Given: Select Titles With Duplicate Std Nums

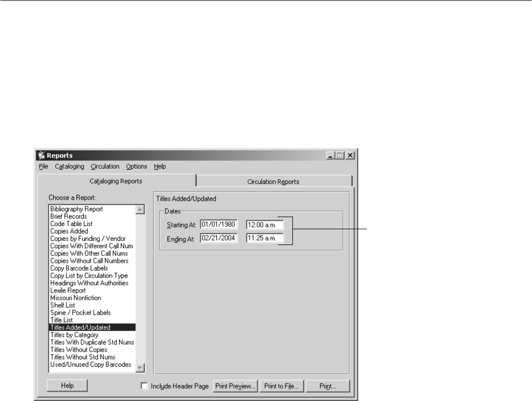Looking at the screenshot, I should click(92, 343).
